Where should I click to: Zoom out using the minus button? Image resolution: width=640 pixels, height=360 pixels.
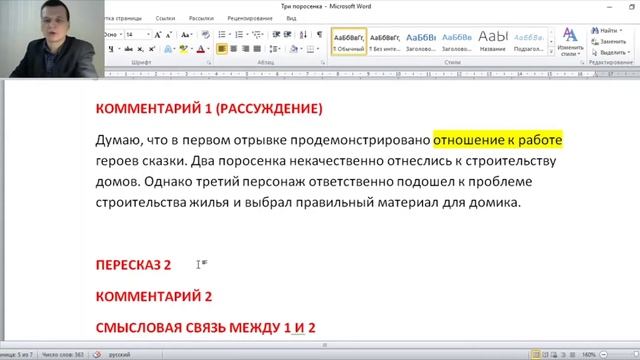pos(604,355)
